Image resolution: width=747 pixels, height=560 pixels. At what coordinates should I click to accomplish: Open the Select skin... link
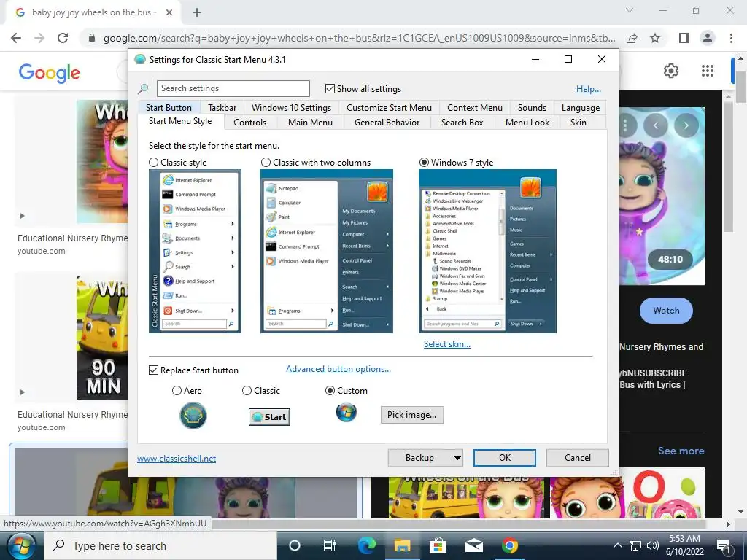coord(447,344)
